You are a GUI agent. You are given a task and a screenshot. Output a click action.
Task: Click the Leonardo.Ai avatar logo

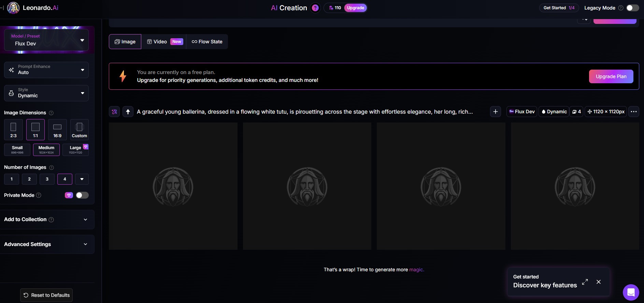(x=13, y=8)
